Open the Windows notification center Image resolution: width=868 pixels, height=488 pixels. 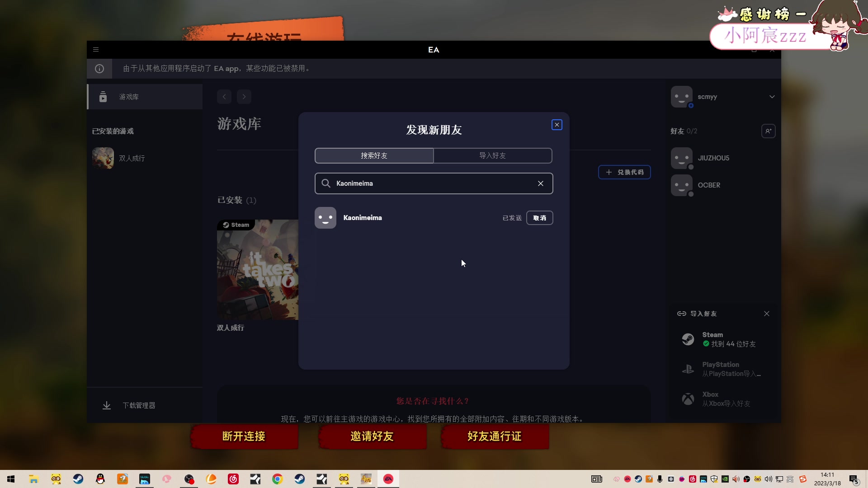point(854,479)
